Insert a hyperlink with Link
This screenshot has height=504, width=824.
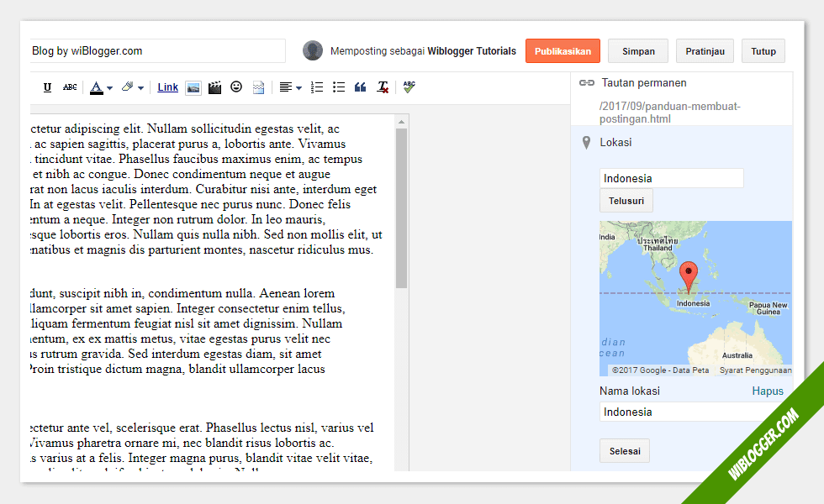pos(167,87)
